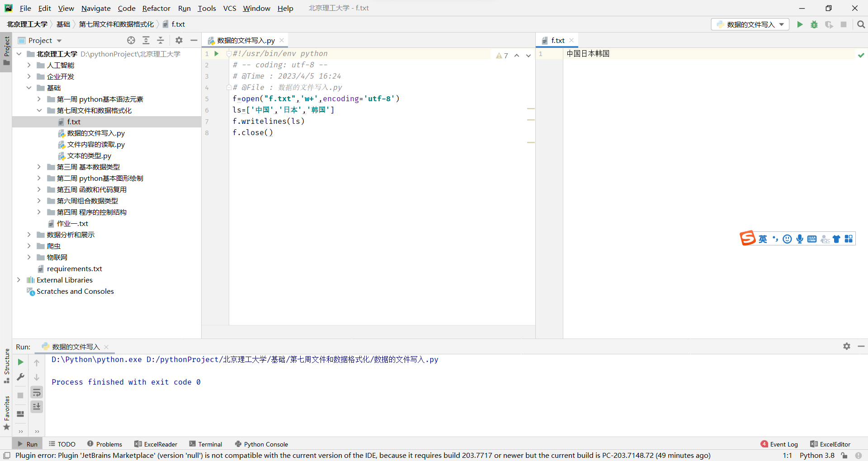Jump to previous highlighted warning arrow
The image size is (868, 461).
(x=517, y=56)
